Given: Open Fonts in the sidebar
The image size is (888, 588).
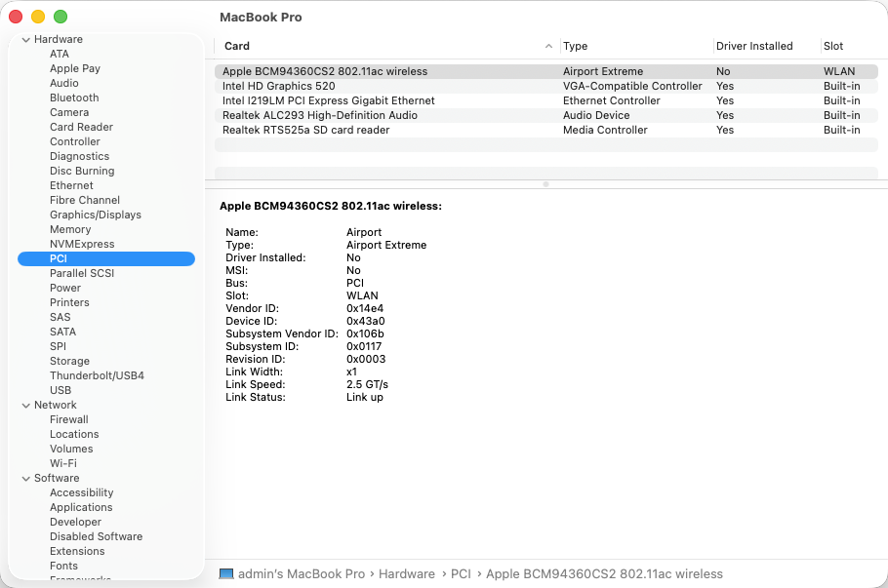Looking at the screenshot, I should tap(63, 566).
